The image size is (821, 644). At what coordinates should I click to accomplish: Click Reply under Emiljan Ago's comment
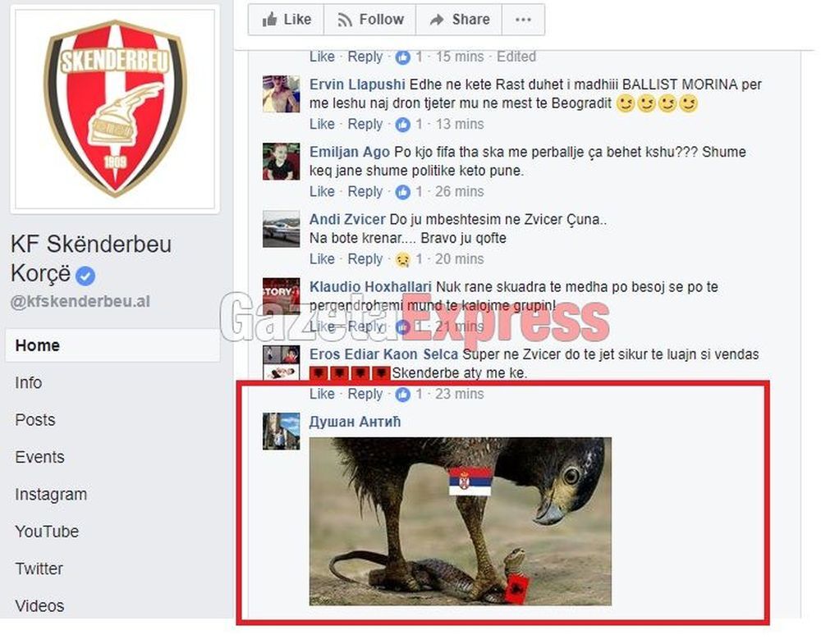pos(365,191)
